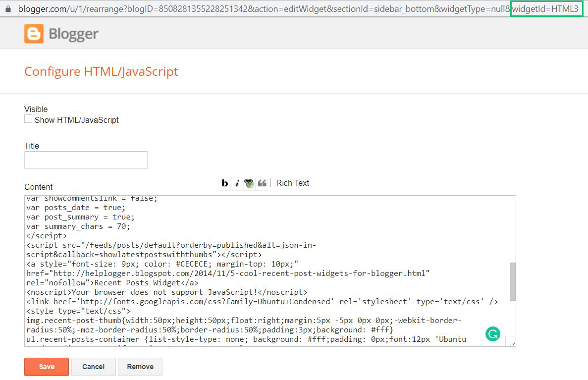Insert a blockquote using the quote icon
Screen dimensions: 588x380
click(262, 183)
